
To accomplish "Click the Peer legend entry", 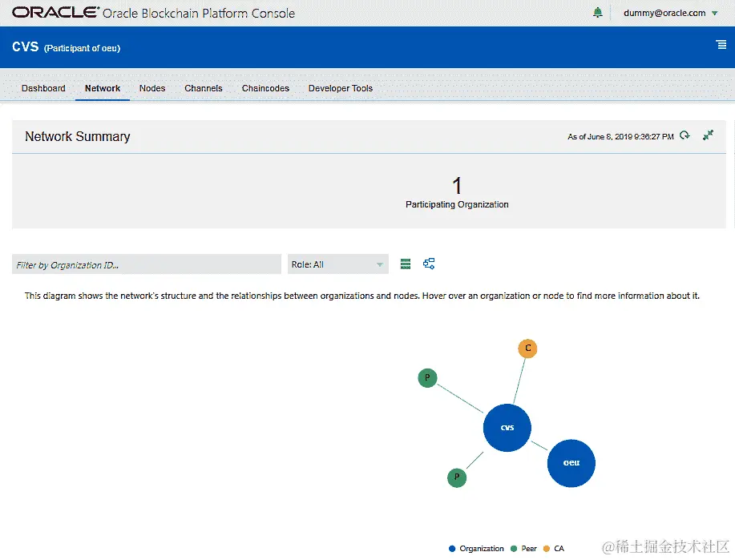I will pyautogui.click(x=523, y=548).
